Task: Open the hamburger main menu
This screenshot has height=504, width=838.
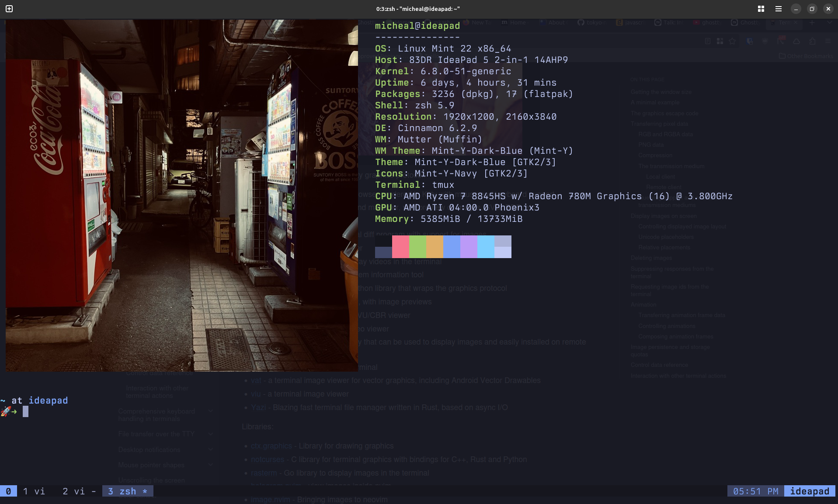Action: coord(779,9)
